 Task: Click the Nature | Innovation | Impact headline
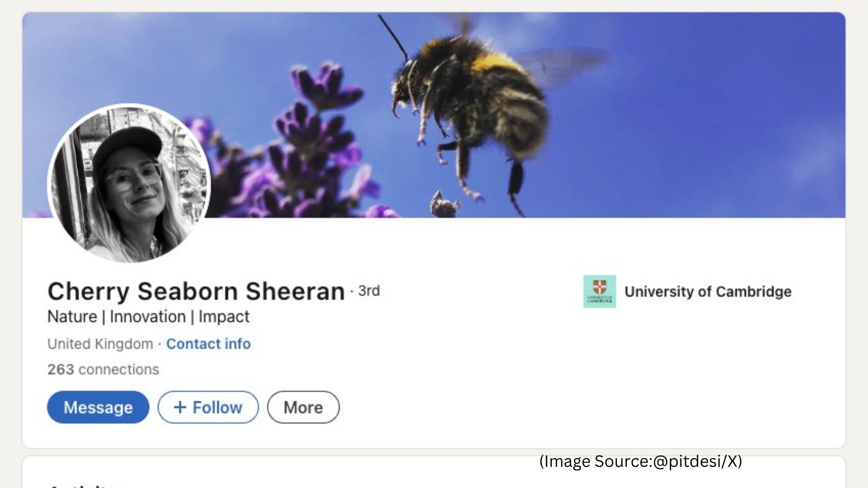pyautogui.click(x=148, y=317)
